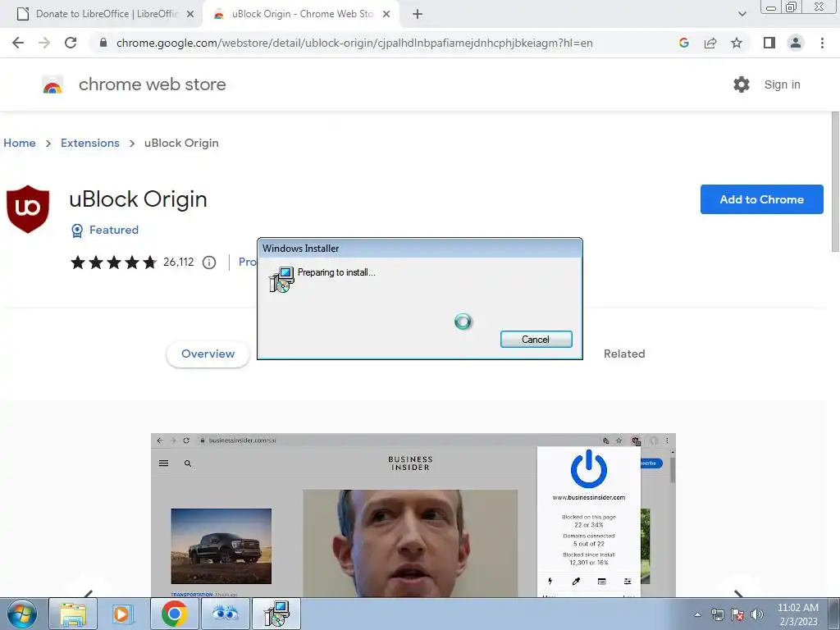Expand tab search chevron
This screenshot has height=630, width=840.
coord(742,14)
